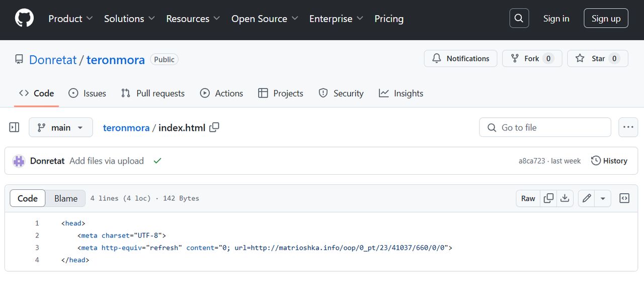Open the Product navigation dropdown
644x295 pixels.
coord(70,19)
